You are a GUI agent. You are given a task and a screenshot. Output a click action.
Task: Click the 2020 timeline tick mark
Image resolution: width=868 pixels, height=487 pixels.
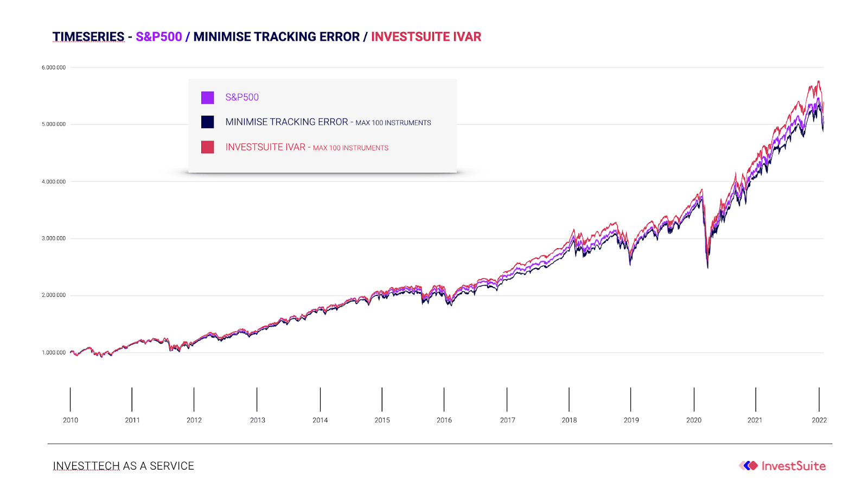pos(694,399)
